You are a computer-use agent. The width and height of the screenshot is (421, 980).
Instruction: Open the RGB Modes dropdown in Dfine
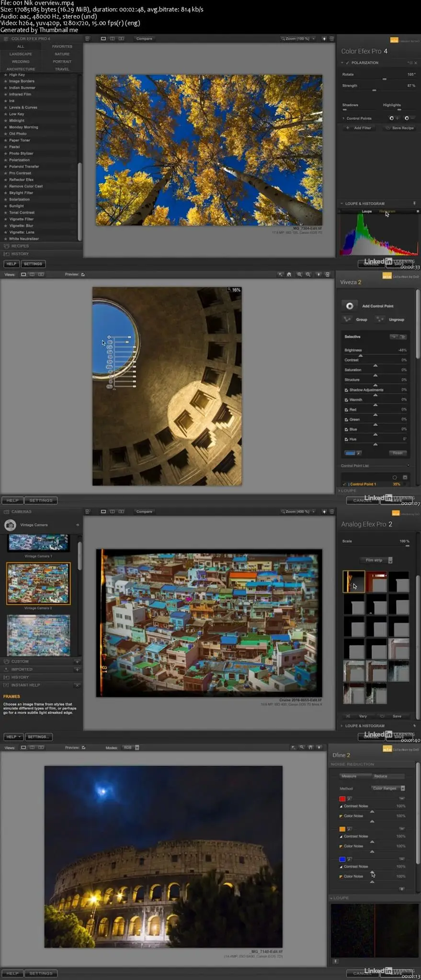(x=131, y=747)
